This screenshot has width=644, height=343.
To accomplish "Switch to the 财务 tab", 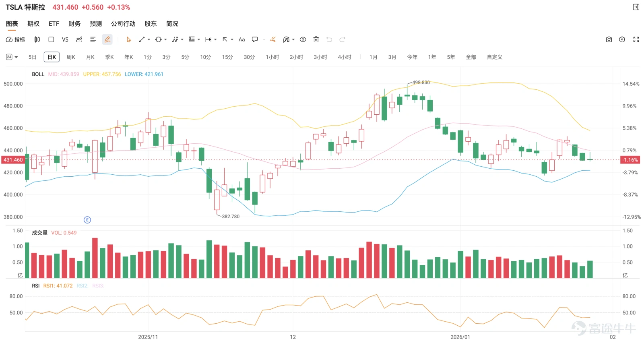I will pyautogui.click(x=74, y=24).
